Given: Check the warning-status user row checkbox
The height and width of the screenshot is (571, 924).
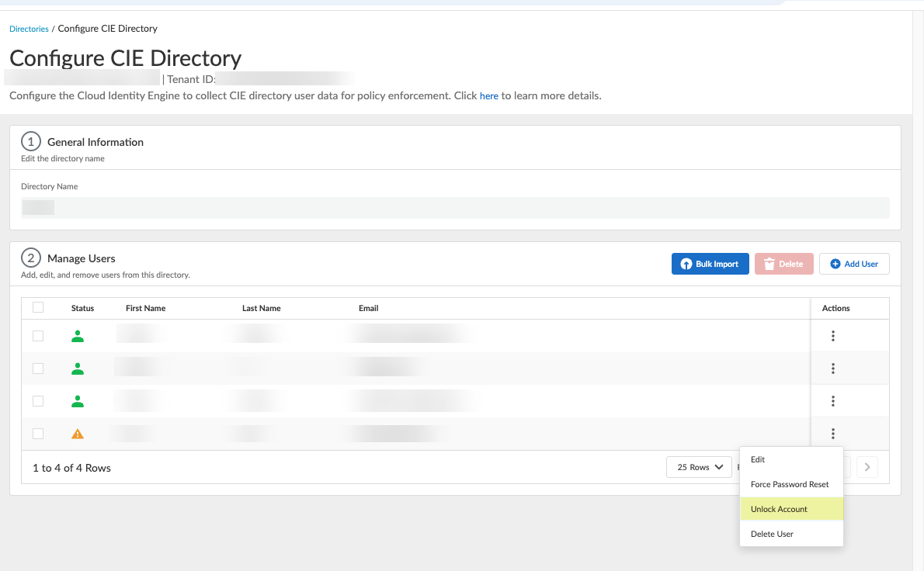Looking at the screenshot, I should 38,434.
